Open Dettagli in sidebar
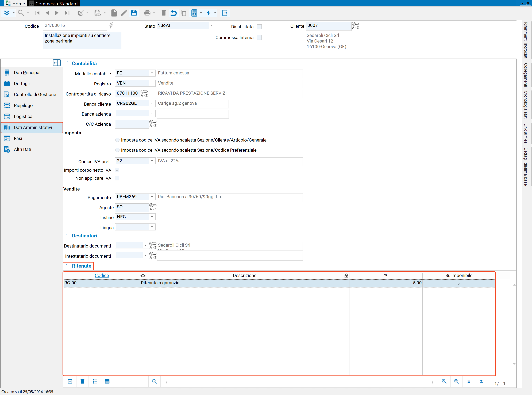 pyautogui.click(x=22, y=83)
